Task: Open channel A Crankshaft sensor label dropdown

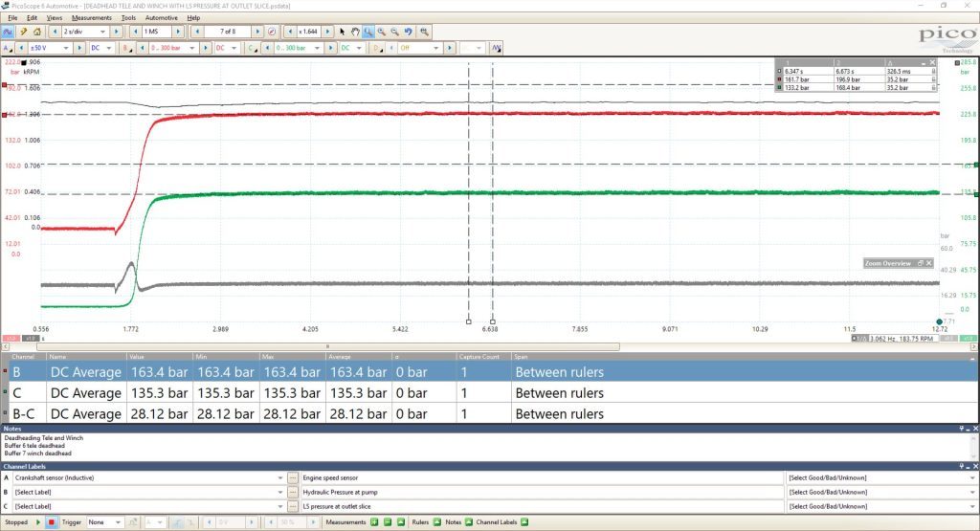Action: click(280, 478)
